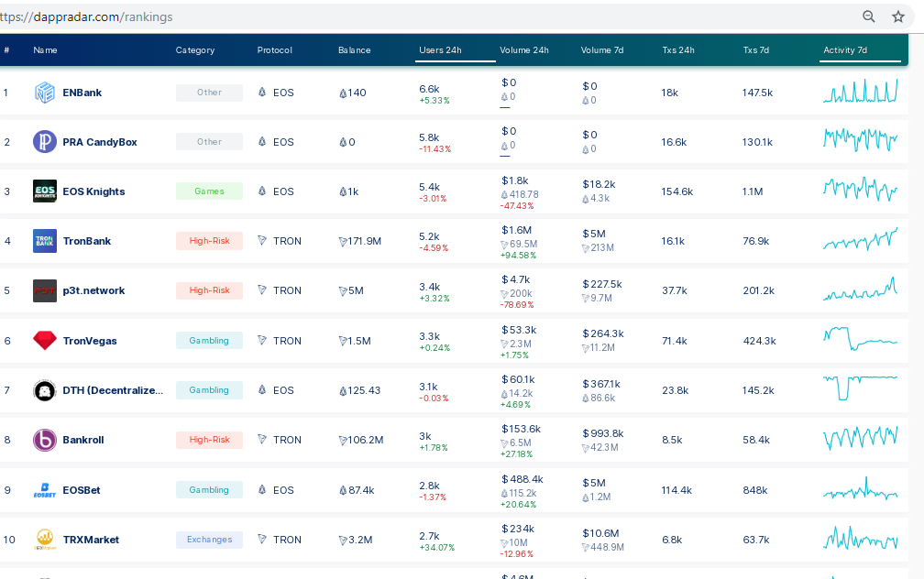Click the Gambling tag for TronVegas

click(209, 341)
